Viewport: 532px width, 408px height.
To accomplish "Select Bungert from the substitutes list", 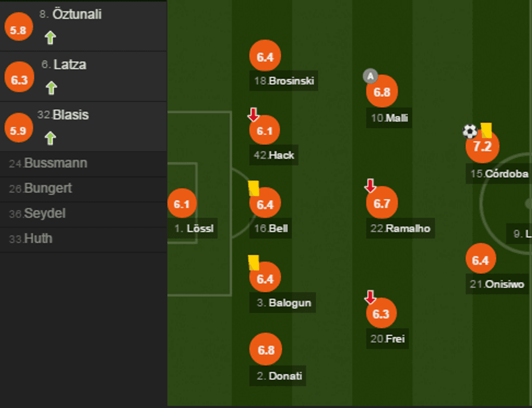I will pyautogui.click(x=48, y=189).
